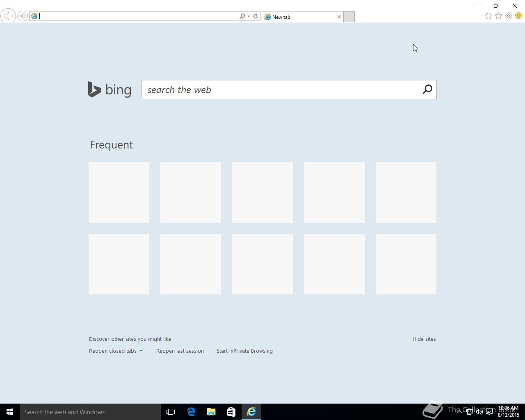Click Reopen last session link
Viewport: 525px width, 420px height.
tap(180, 351)
